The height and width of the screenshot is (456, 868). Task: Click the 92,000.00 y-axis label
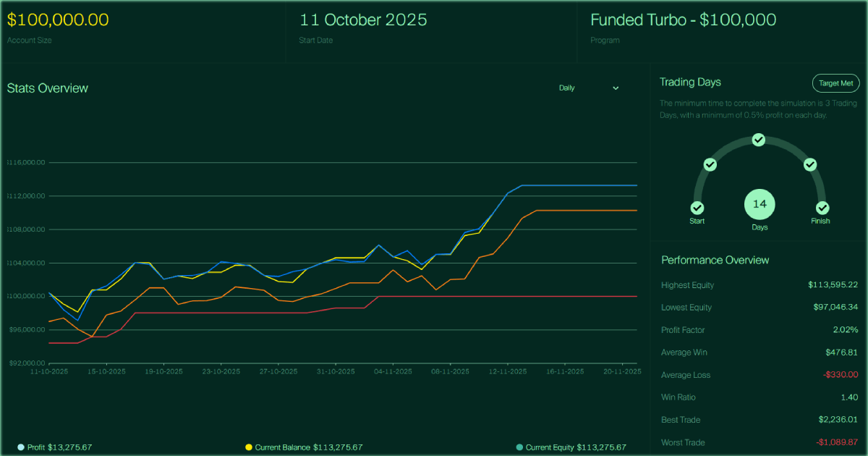pos(27,363)
